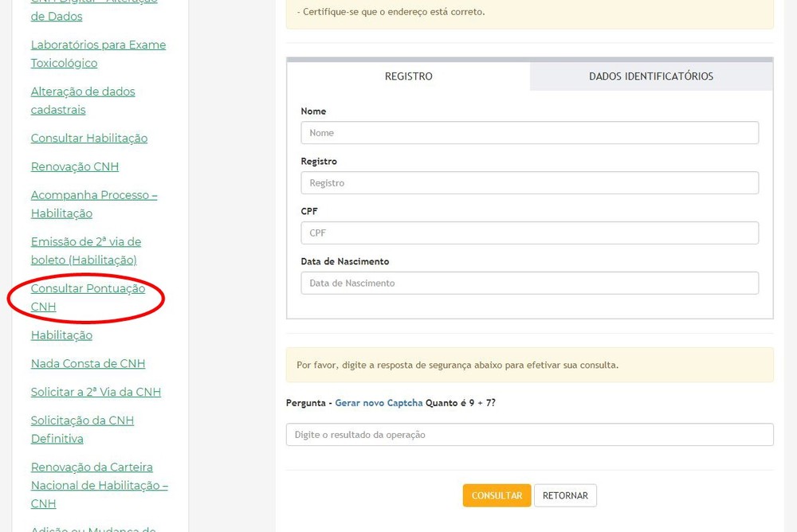Viewport: 797px width, 532px height.
Task: Open Consultar Pontuação CNH in the sidebar
Action: click(86, 297)
